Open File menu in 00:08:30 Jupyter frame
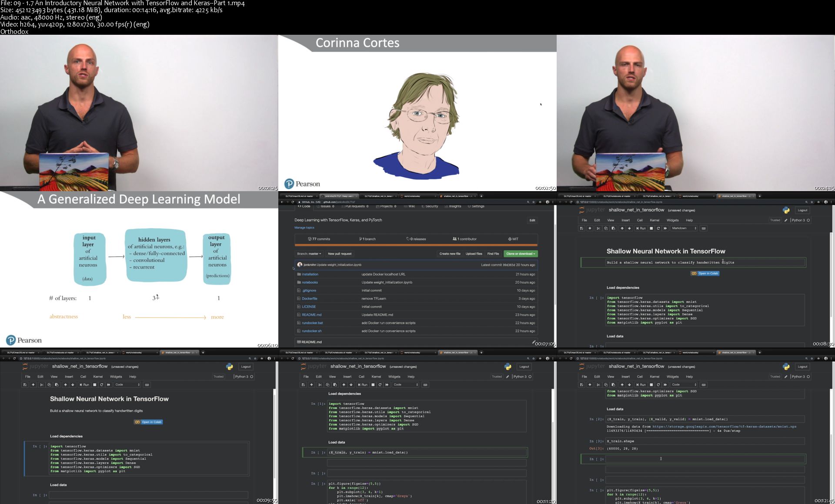Screen dimensions: 835x504 coord(584,220)
